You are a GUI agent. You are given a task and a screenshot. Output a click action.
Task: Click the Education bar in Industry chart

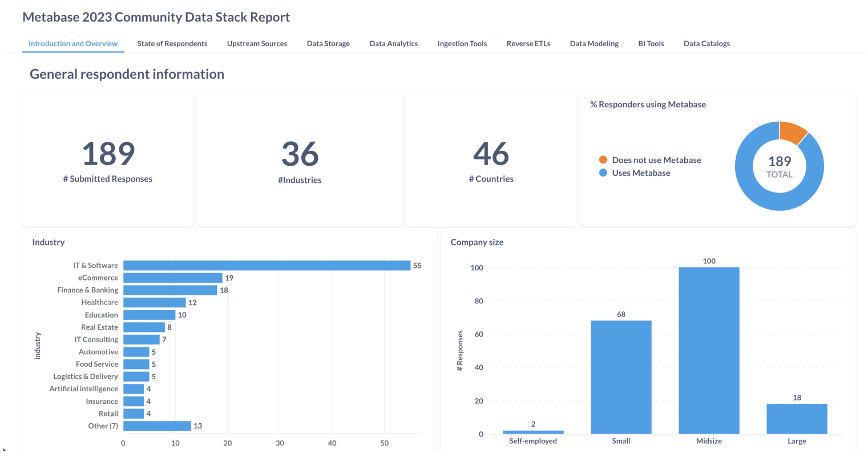[150, 315]
